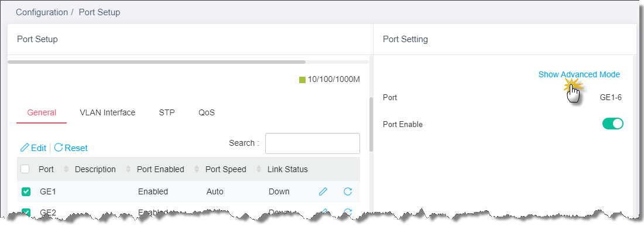Sort by Port column arrows
This screenshot has width=644, height=226.
pyautogui.click(x=67, y=169)
